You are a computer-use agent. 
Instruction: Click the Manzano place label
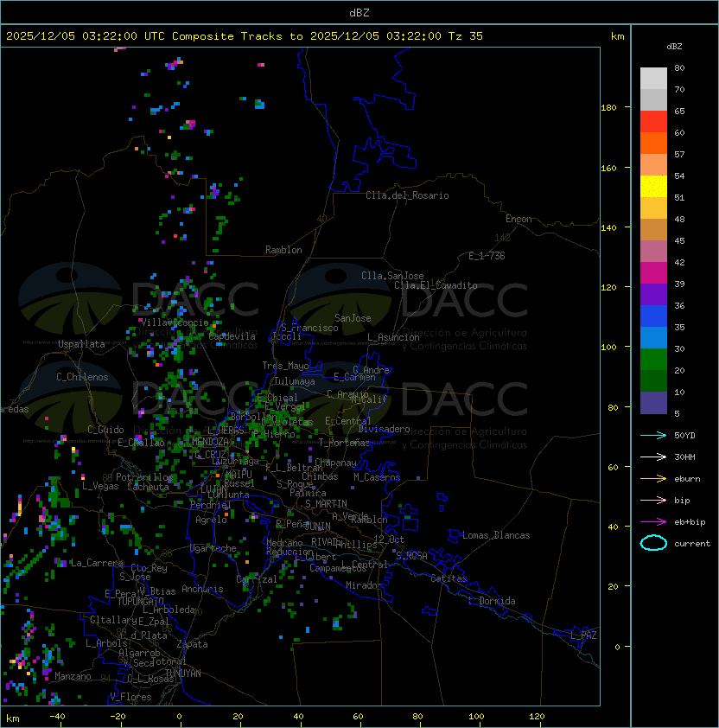click(73, 676)
